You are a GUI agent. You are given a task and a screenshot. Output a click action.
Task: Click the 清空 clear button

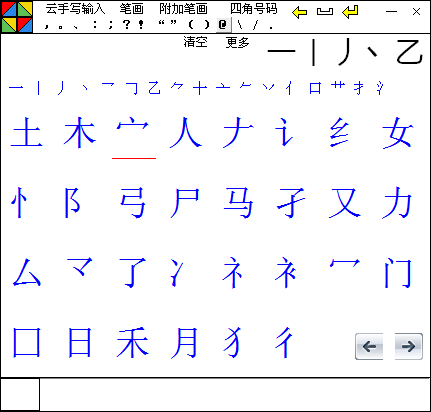click(195, 42)
